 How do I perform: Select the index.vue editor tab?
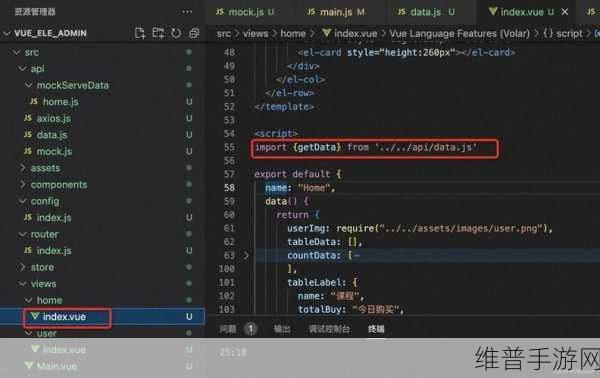[x=522, y=12]
